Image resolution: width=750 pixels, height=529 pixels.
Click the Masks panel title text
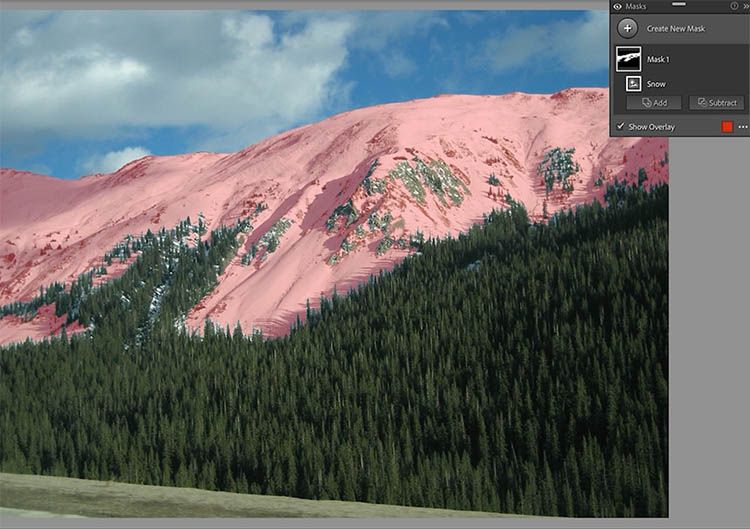coord(636,6)
